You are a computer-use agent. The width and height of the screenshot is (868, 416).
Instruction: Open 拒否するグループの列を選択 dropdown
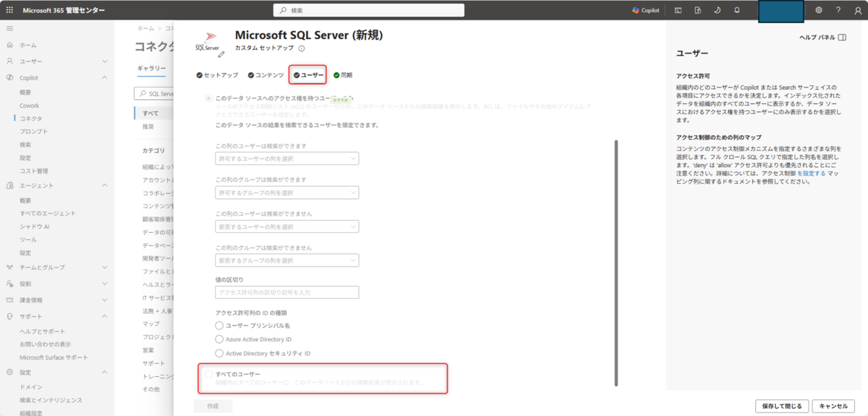[x=287, y=260]
